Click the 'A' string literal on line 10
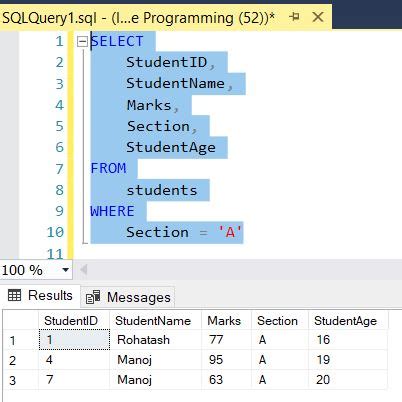 click(x=230, y=232)
